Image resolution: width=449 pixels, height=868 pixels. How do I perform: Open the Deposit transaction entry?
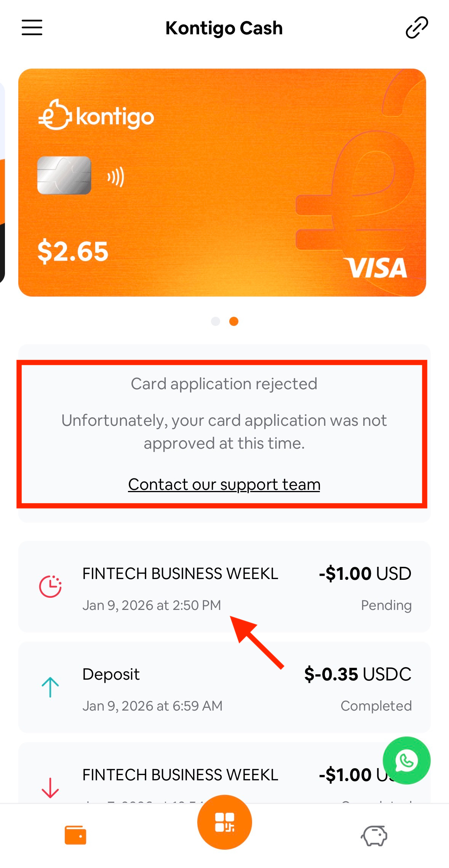pos(224,687)
